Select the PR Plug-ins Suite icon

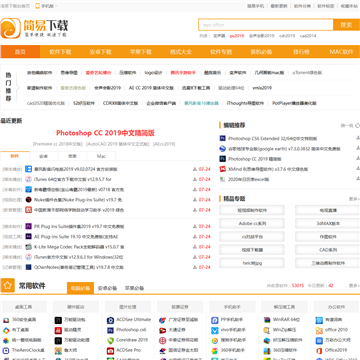(29, 226)
